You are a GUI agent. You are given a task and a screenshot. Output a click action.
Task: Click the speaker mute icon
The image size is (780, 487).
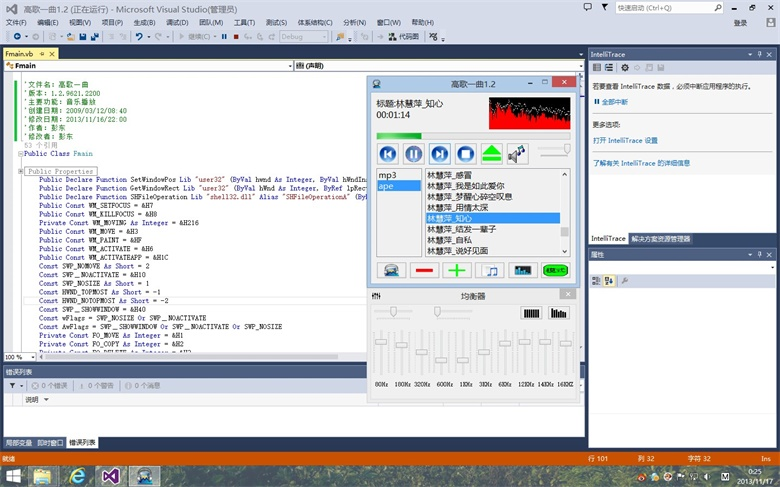[517, 154]
